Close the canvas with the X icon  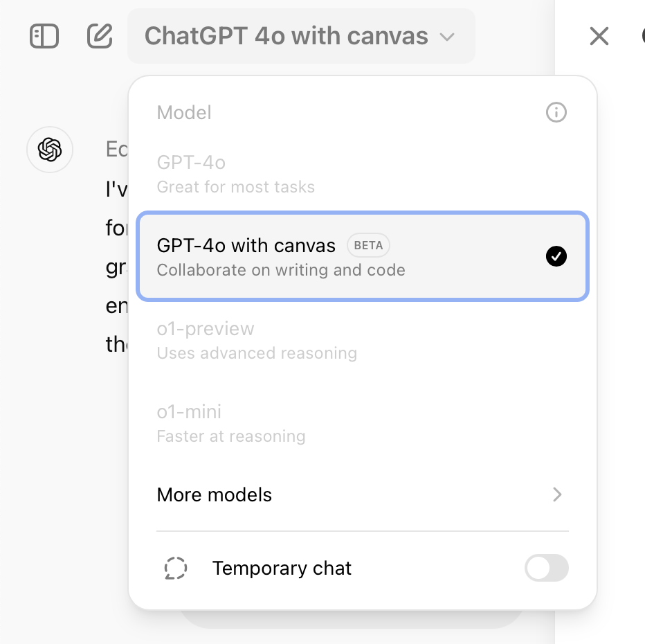tap(599, 36)
